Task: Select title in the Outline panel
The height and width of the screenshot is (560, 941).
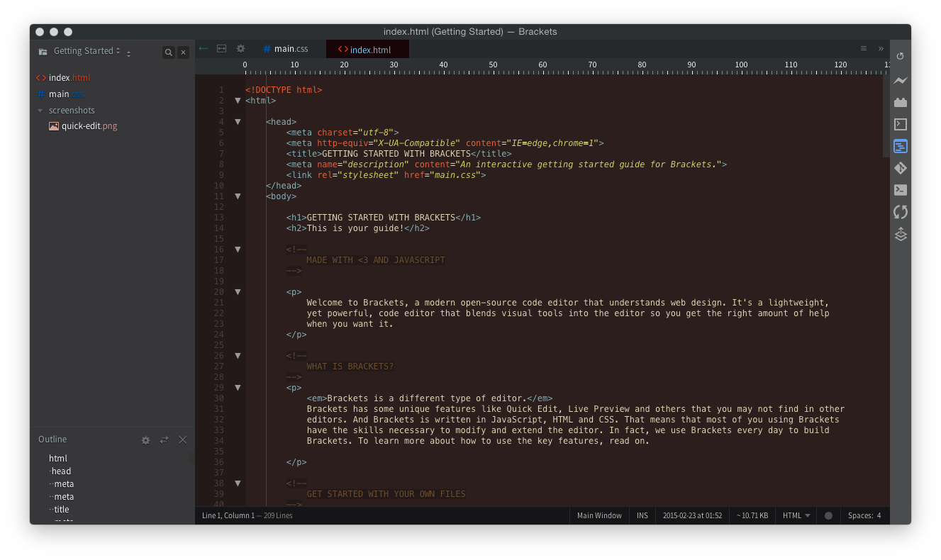Action: pyautogui.click(x=62, y=510)
